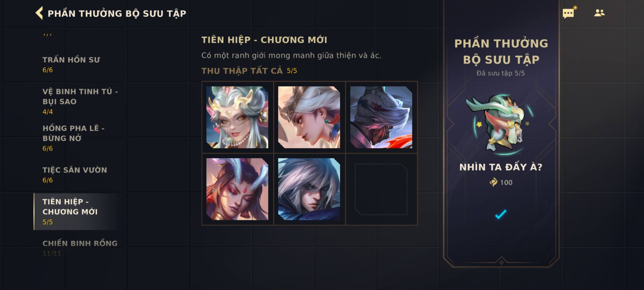Tap the blue claimed checkmark
Image resolution: width=644 pixels, height=290 pixels.
(501, 214)
